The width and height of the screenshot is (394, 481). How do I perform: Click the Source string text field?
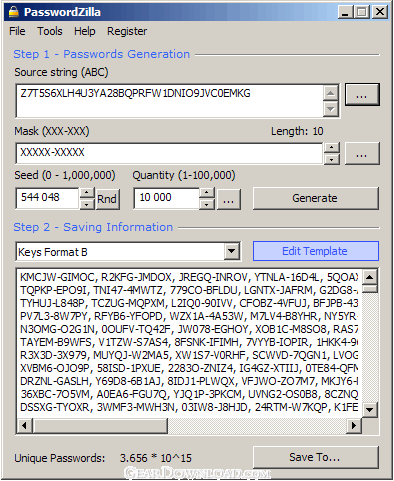[x=169, y=101]
